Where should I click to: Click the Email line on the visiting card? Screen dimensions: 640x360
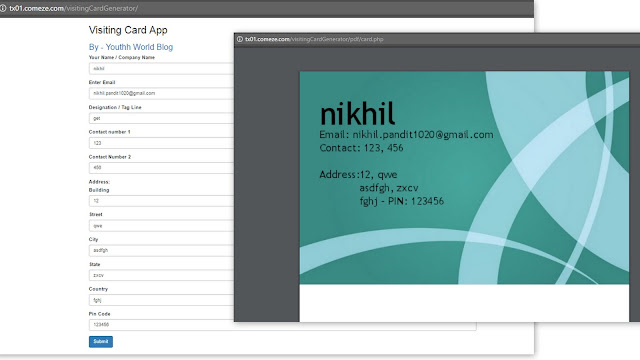406,135
